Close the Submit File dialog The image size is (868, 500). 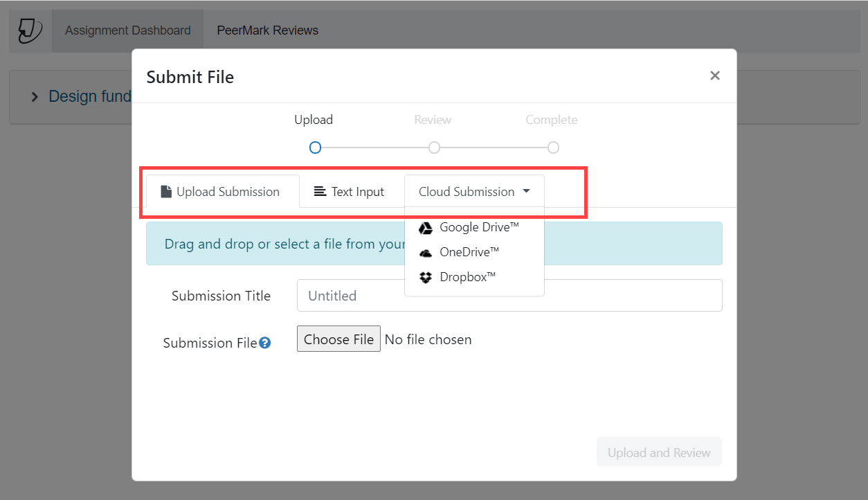(715, 75)
